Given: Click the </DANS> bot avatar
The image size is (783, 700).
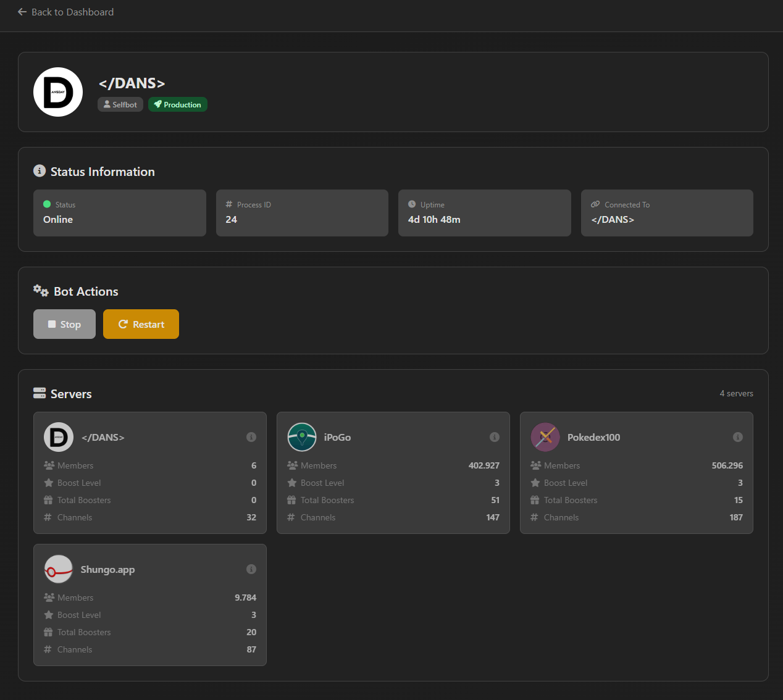Looking at the screenshot, I should pos(58,92).
